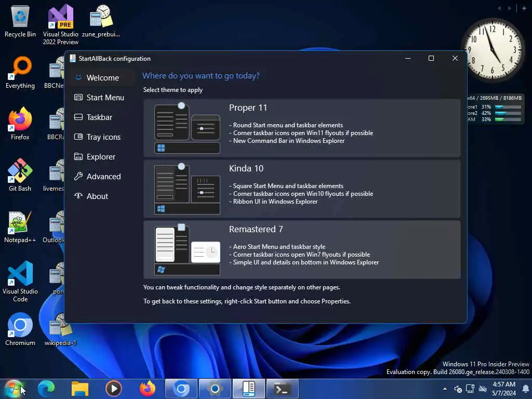Image resolution: width=532 pixels, height=399 pixels.
Task: Click the network tray icon
Action: click(x=470, y=389)
